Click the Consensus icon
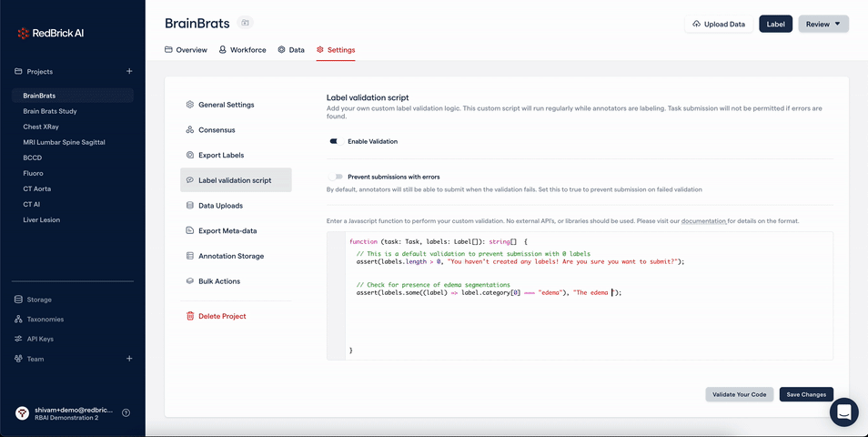The image size is (868, 437). [x=190, y=130]
